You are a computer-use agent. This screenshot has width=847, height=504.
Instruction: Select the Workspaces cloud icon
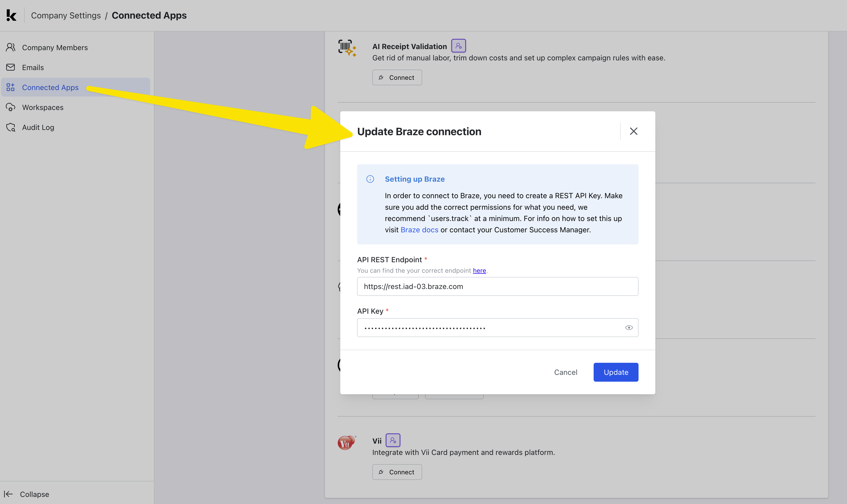[x=11, y=107]
